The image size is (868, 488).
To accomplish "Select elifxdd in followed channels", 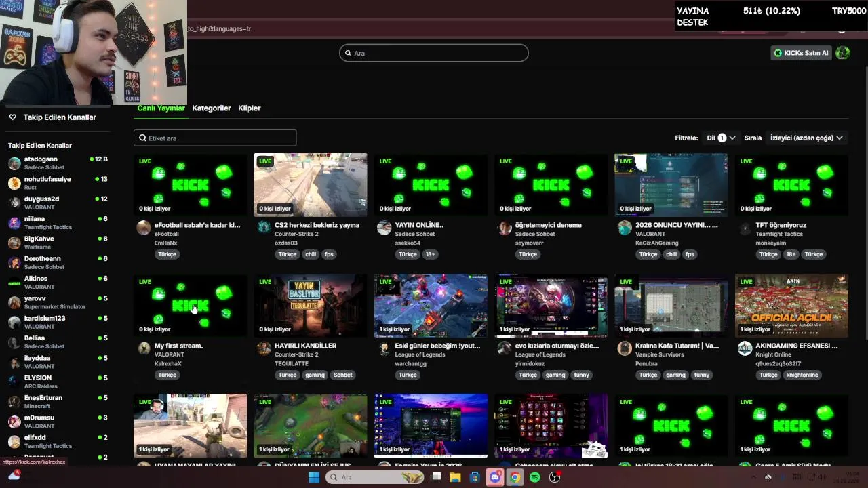I will click(58, 441).
